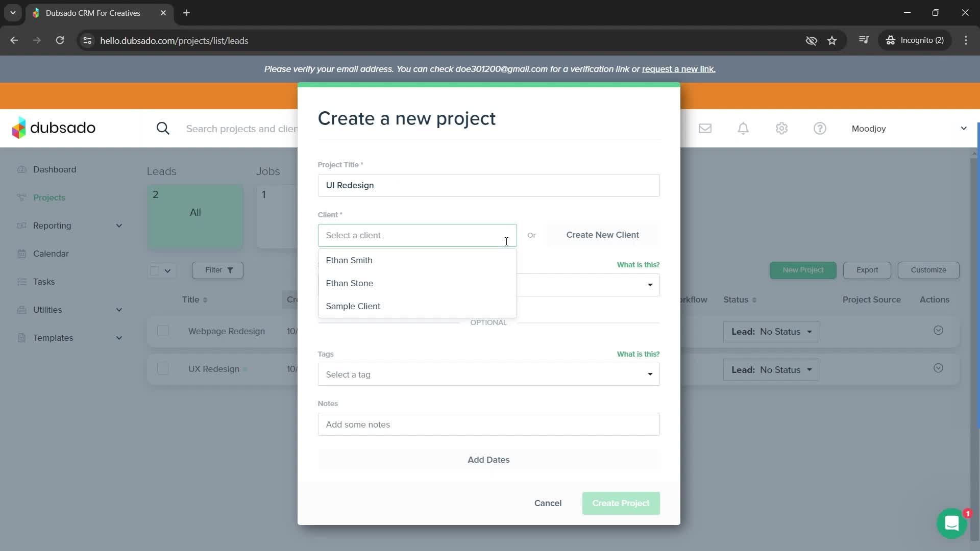
Task: Go to Dashboard in the sidebar
Action: 55,169
